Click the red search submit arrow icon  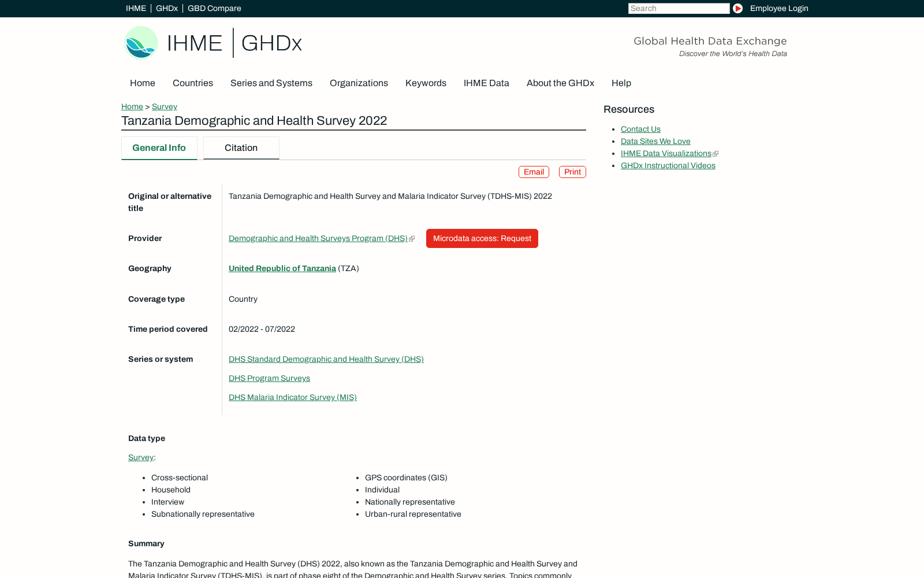click(x=737, y=8)
